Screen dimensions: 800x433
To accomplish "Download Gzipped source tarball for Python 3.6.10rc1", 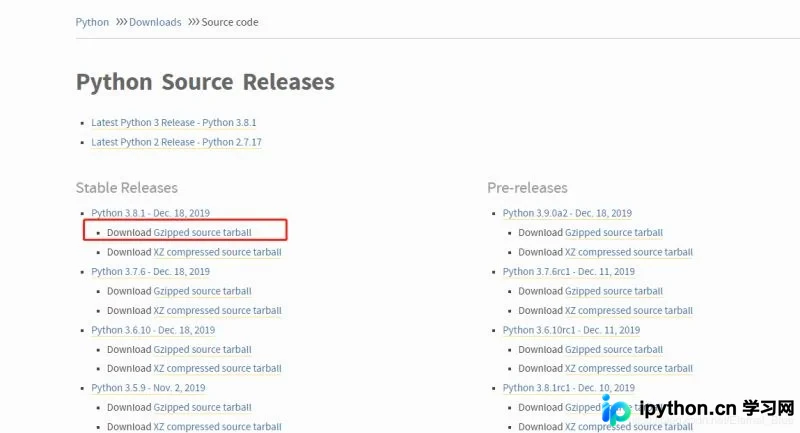I will tap(614, 349).
